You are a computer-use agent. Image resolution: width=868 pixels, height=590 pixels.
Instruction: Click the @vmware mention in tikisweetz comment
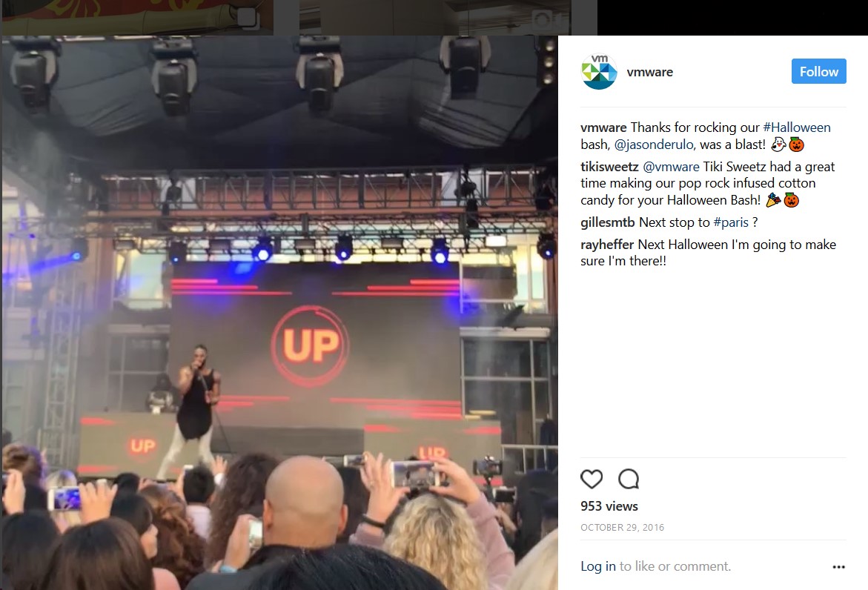(x=671, y=167)
